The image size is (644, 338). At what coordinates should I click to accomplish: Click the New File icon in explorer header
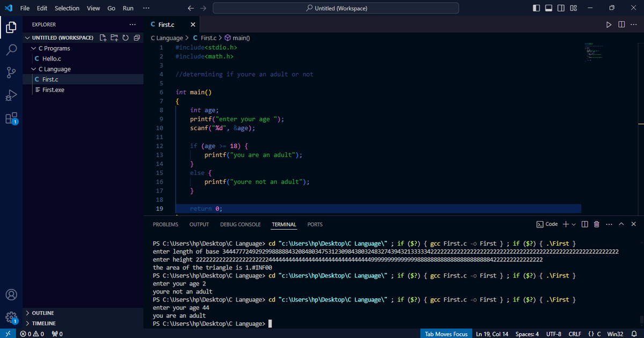[104, 38]
